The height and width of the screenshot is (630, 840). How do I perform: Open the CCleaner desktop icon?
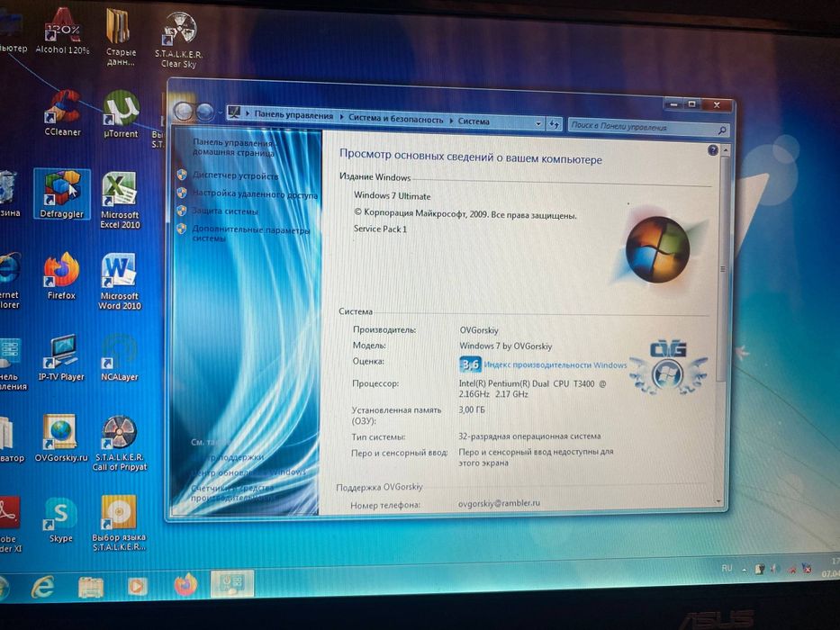pos(63,113)
